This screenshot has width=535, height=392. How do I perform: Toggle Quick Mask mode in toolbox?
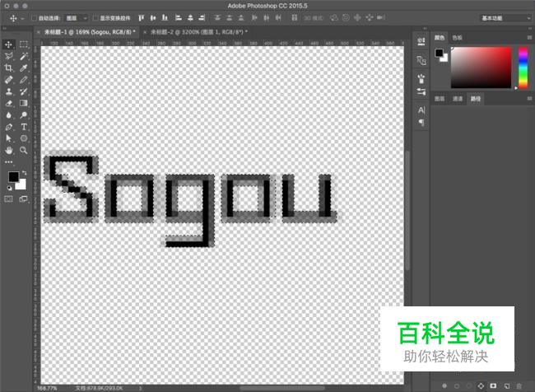point(8,199)
